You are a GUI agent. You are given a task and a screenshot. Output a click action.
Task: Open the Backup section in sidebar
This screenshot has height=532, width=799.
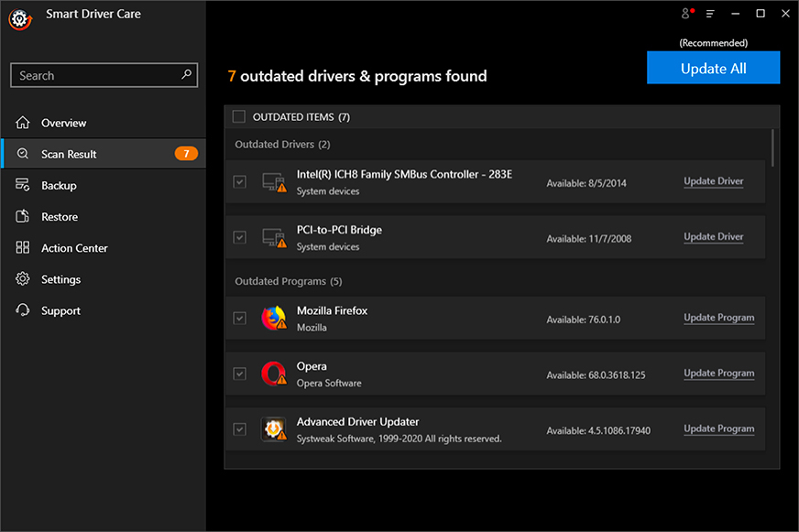coord(59,185)
